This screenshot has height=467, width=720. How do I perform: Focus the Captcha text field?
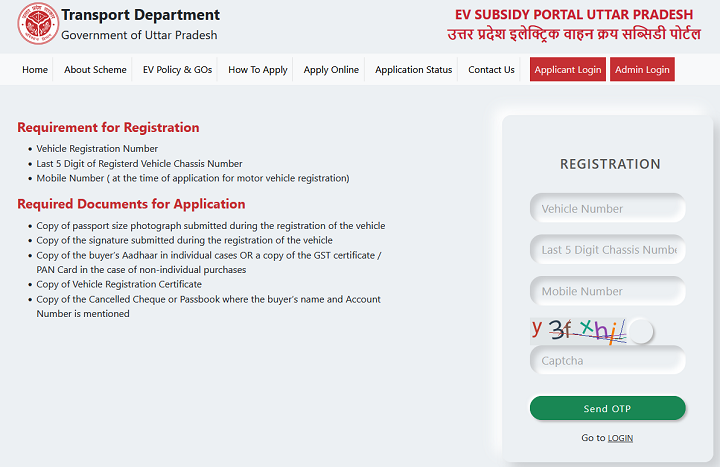coord(608,360)
